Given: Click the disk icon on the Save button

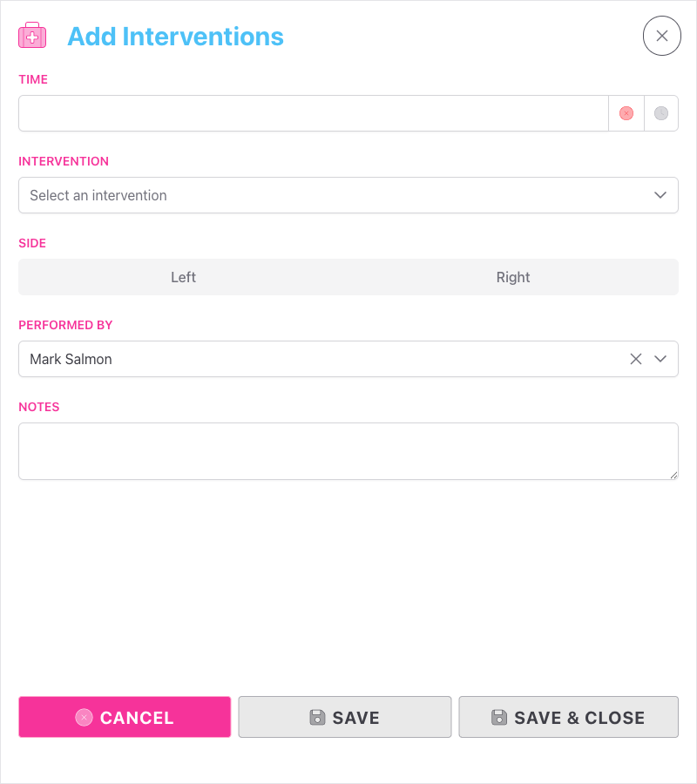Looking at the screenshot, I should click(317, 717).
